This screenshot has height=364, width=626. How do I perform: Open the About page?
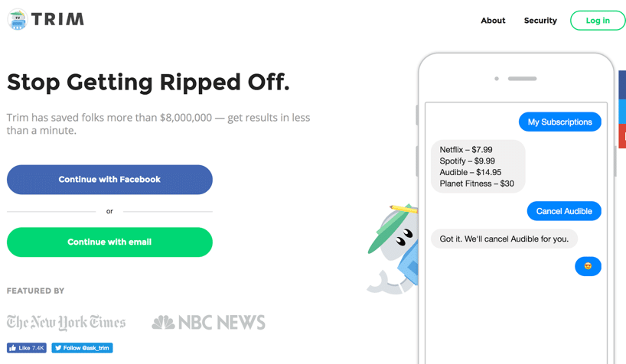click(x=493, y=21)
